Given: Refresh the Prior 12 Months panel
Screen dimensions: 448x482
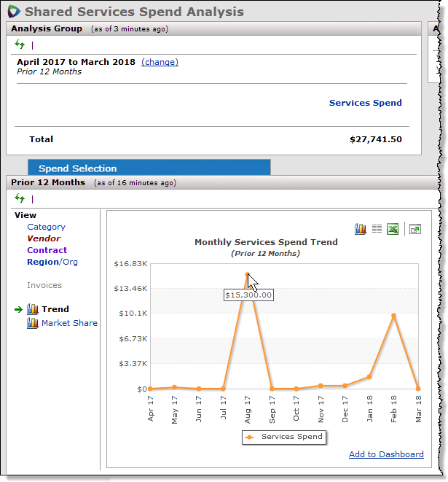Looking at the screenshot, I should (x=20, y=198).
